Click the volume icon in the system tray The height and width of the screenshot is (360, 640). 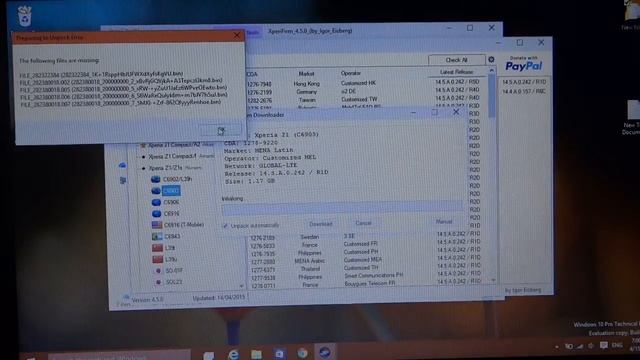pyautogui.click(x=591, y=346)
